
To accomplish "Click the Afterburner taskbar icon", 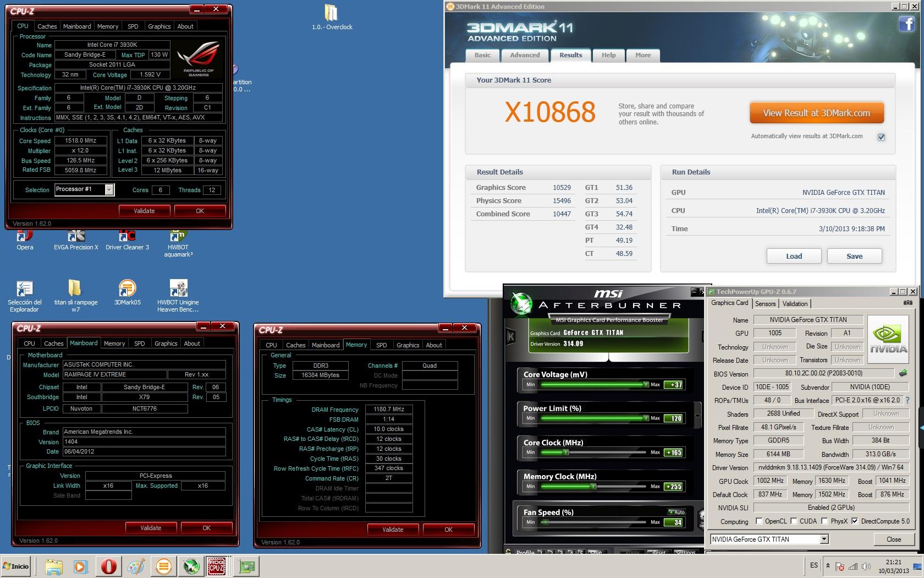I will 191,566.
